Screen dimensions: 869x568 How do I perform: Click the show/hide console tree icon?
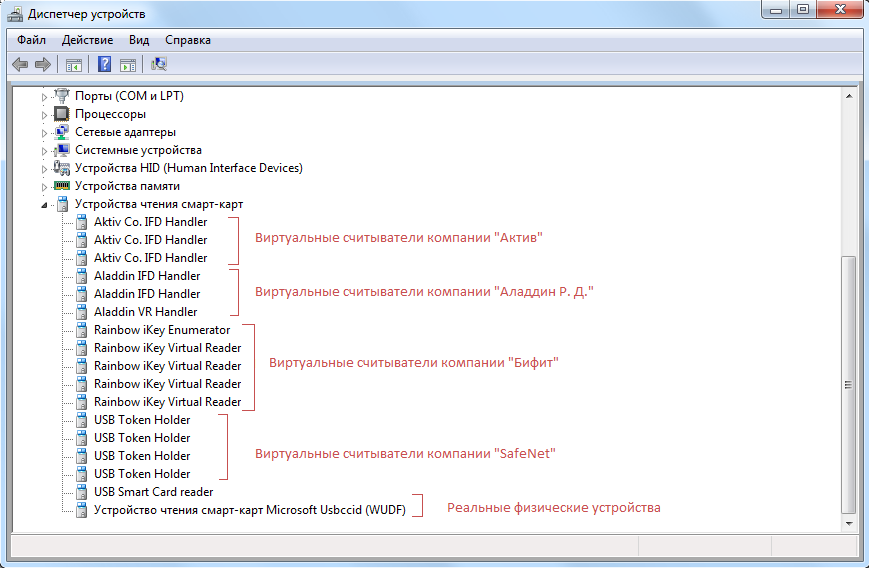pyautogui.click(x=73, y=65)
